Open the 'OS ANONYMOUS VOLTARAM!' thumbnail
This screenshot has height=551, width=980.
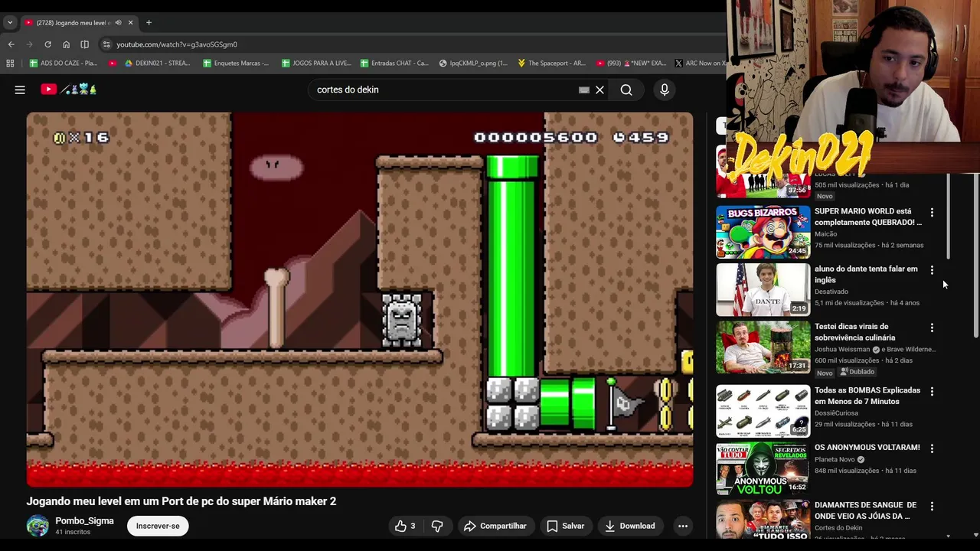pyautogui.click(x=763, y=468)
